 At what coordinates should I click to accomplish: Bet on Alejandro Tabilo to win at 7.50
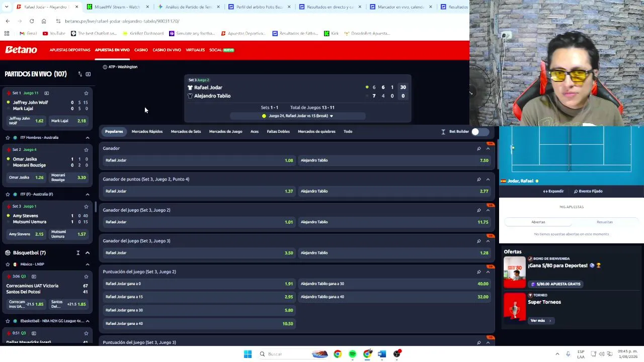coord(394,160)
